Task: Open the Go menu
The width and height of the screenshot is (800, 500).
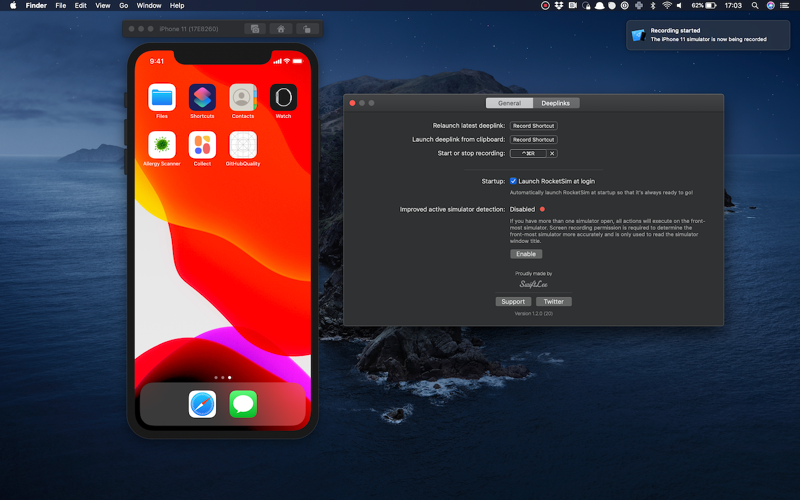Action: (123, 6)
